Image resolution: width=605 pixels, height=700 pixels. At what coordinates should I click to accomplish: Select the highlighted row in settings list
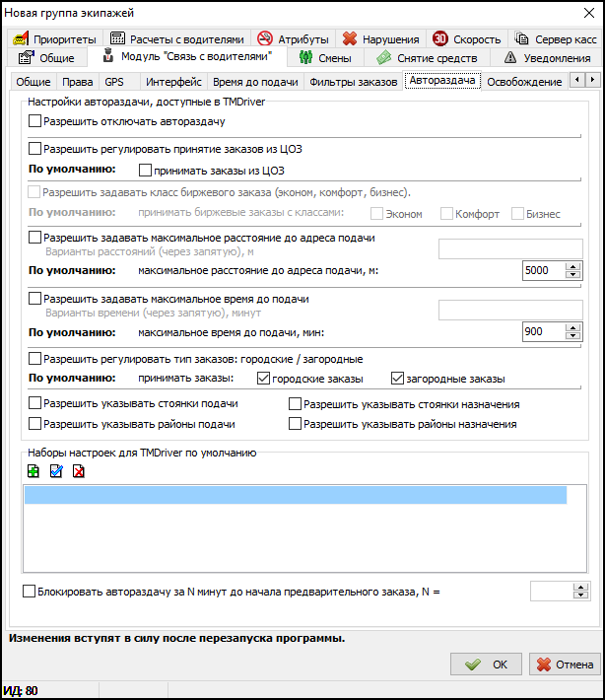click(x=296, y=495)
